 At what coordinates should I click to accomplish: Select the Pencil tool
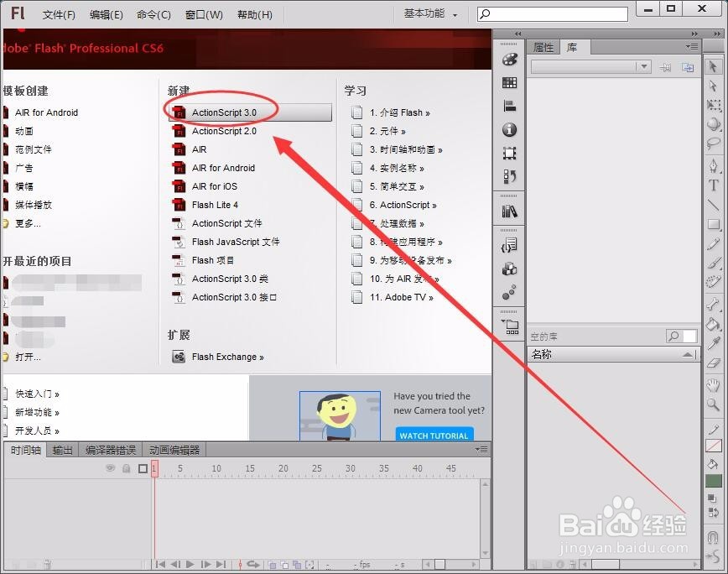coord(713,244)
